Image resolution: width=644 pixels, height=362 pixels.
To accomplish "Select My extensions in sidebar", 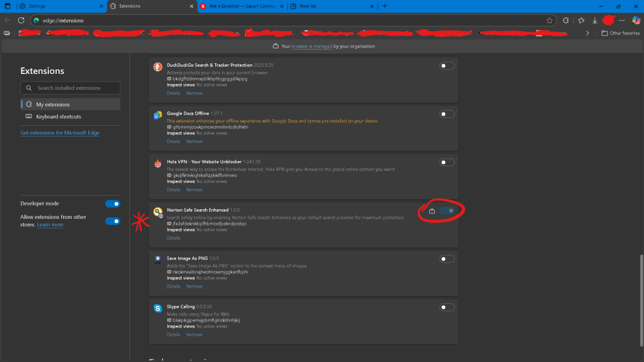I will point(70,104).
